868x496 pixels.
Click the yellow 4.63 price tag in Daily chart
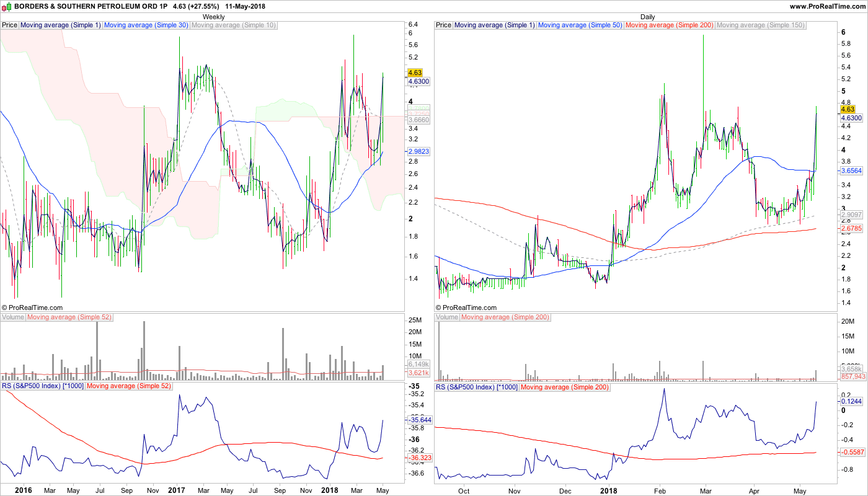pos(848,109)
